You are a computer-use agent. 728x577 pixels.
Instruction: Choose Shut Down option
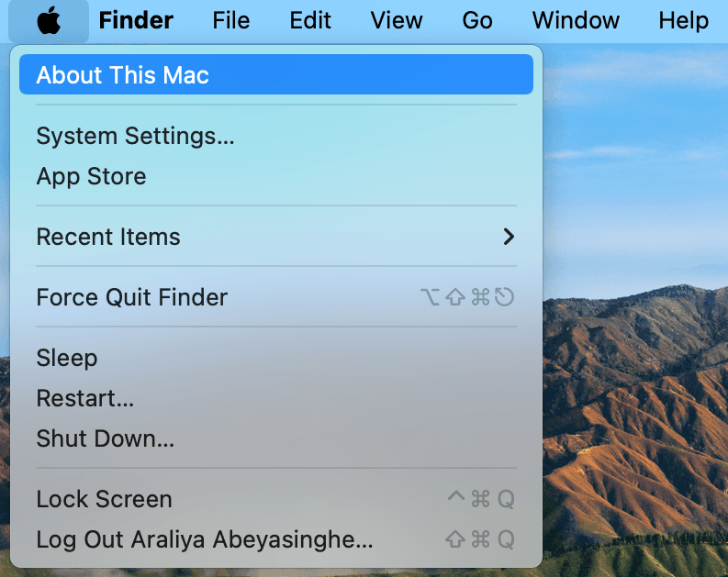point(105,438)
